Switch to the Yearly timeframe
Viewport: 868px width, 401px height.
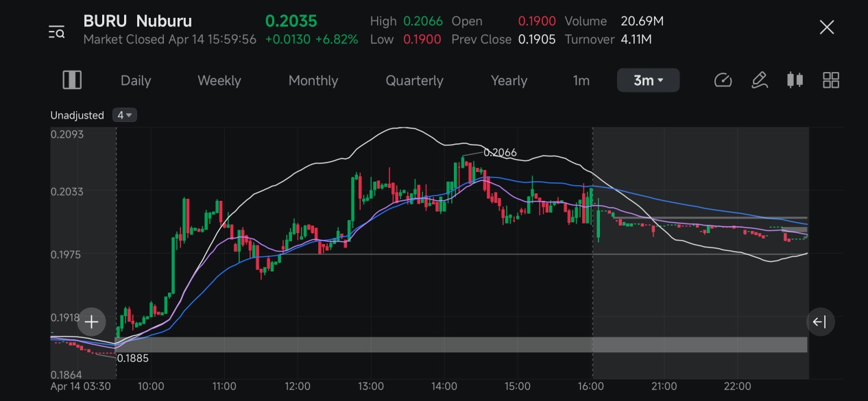(509, 80)
